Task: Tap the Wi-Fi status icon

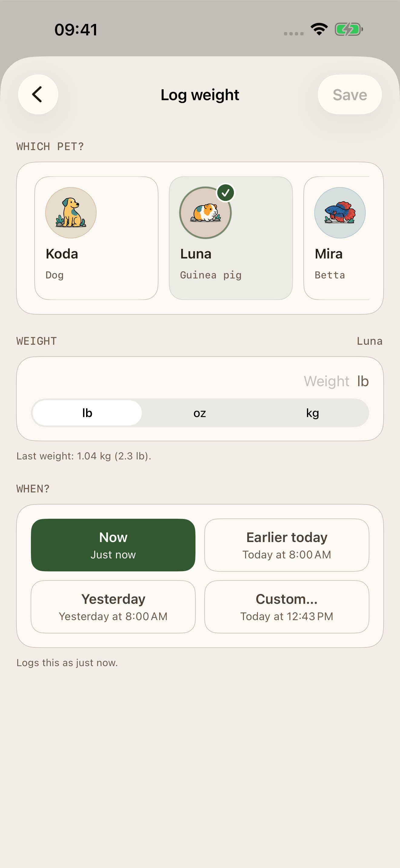Action: click(x=319, y=29)
